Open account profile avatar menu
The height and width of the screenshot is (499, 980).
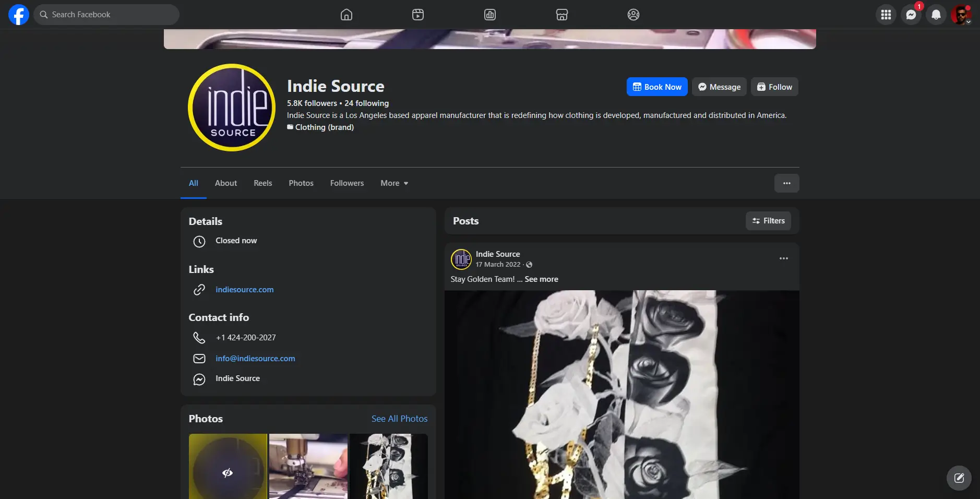coord(961,15)
